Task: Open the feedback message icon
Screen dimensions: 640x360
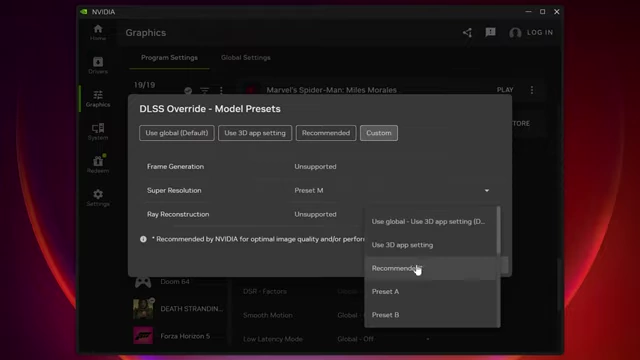Action: [490, 32]
